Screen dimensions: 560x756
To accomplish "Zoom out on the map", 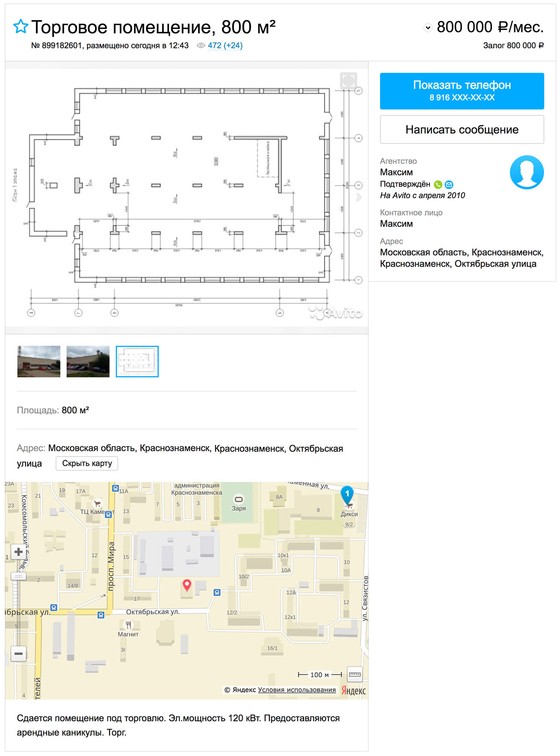I will 19,654.
